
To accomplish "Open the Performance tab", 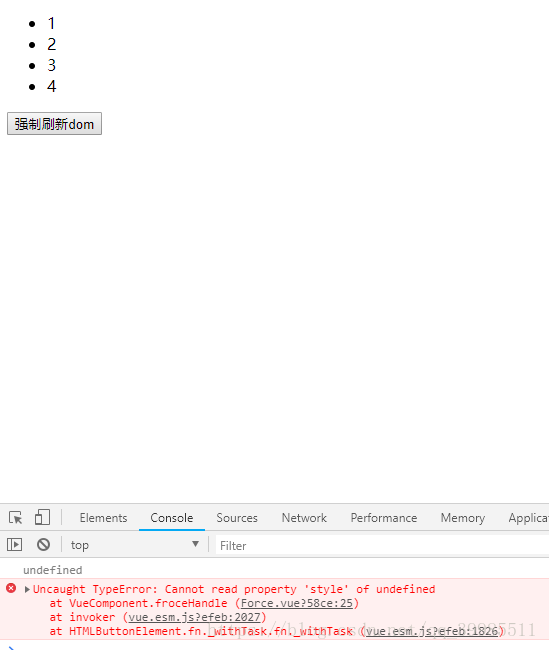I will [384, 518].
